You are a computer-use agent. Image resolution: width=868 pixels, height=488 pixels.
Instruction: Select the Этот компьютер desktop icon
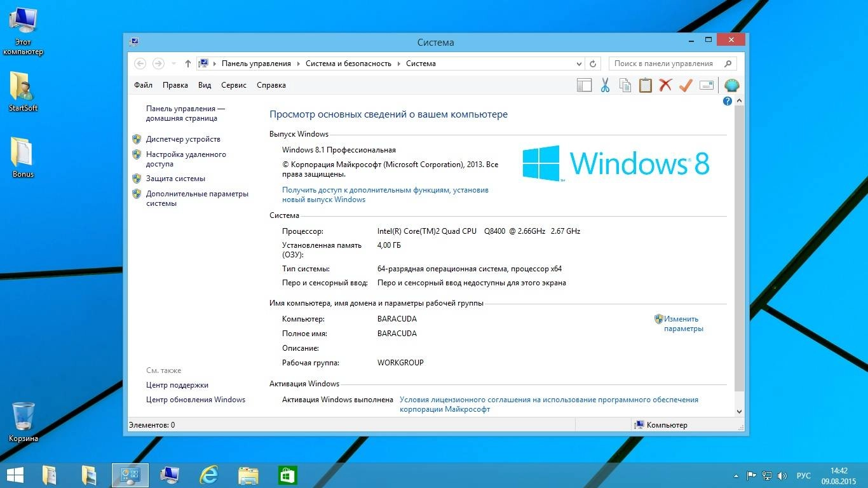click(23, 32)
